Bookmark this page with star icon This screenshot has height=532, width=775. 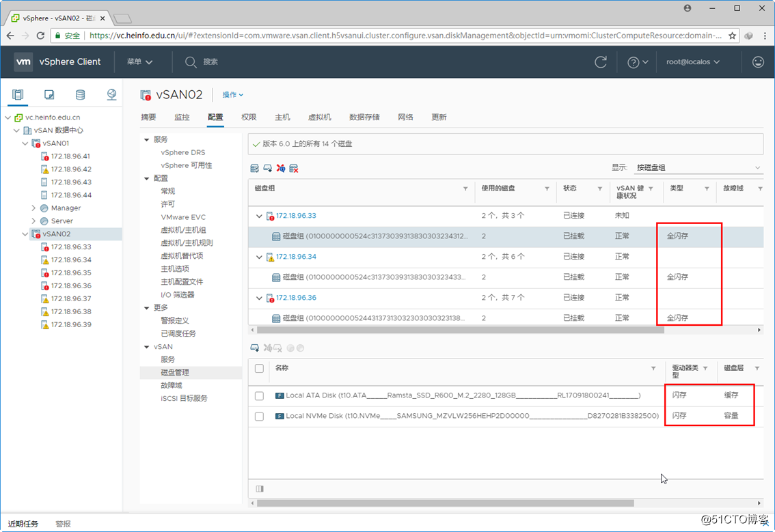point(733,36)
